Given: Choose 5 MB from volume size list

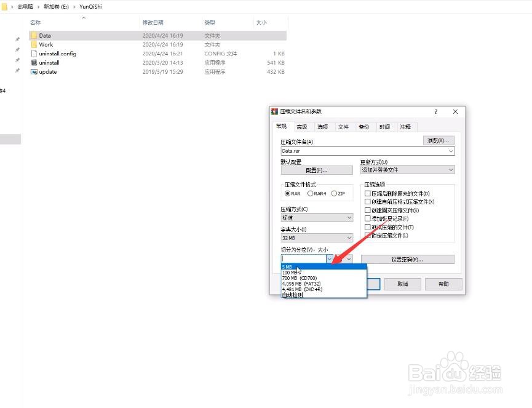Looking at the screenshot, I should 324,267.
